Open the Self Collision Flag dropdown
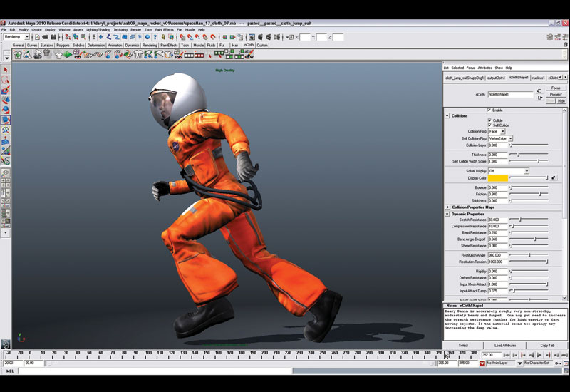 pyautogui.click(x=500, y=138)
